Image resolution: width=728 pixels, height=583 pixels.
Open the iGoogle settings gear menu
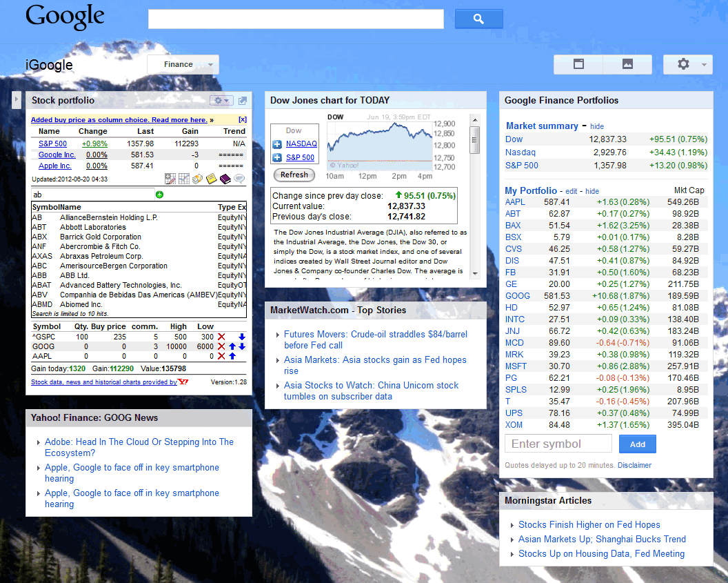pyautogui.click(x=687, y=64)
